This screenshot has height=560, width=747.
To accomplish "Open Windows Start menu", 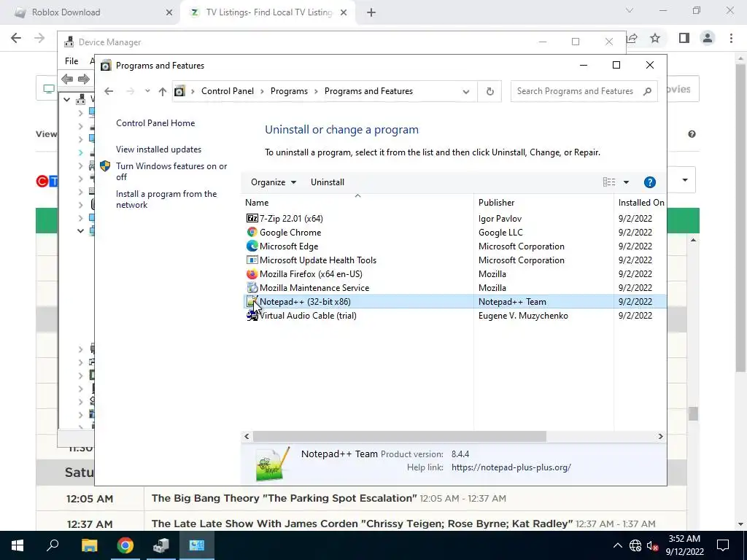I will pyautogui.click(x=18, y=545).
